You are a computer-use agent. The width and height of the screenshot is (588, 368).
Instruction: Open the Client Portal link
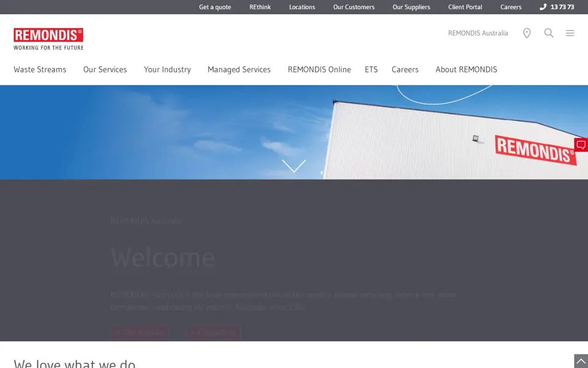tap(465, 7)
